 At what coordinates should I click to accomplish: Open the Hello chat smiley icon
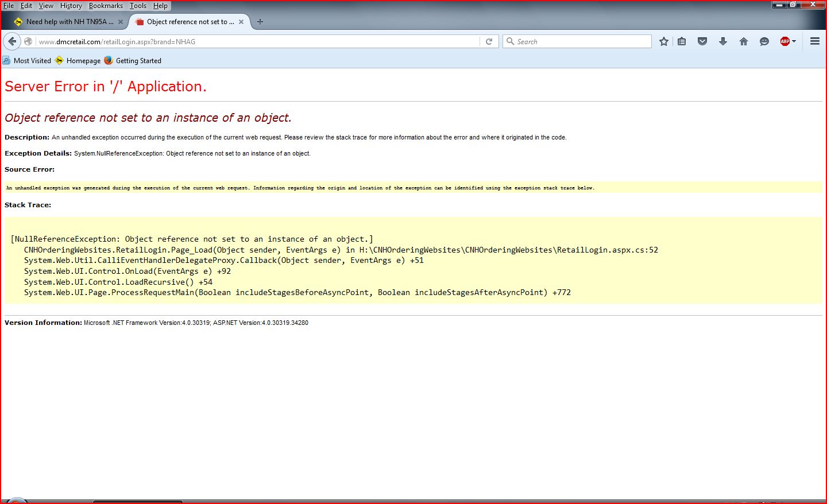tap(764, 41)
